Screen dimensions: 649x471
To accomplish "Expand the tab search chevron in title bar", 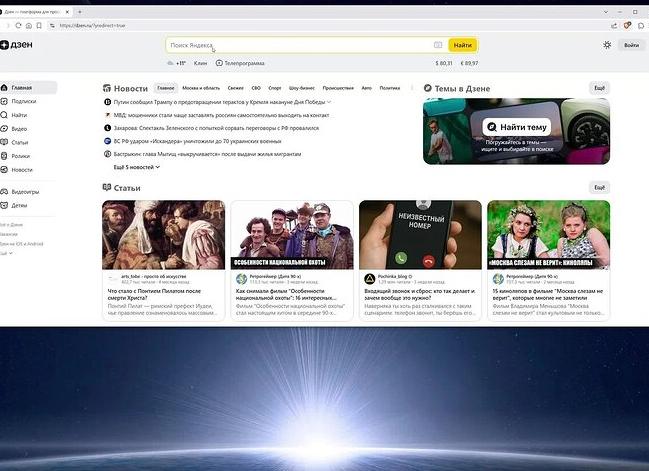I will point(606,12).
